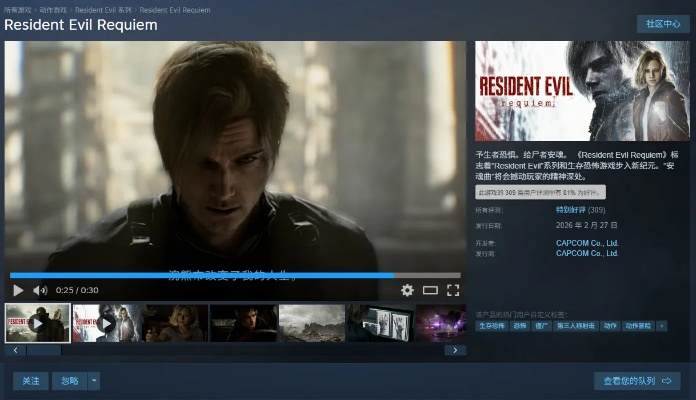696x400 pixels.
Task: Go to the 动作游戏 breadcrumb
Action: 53,8
